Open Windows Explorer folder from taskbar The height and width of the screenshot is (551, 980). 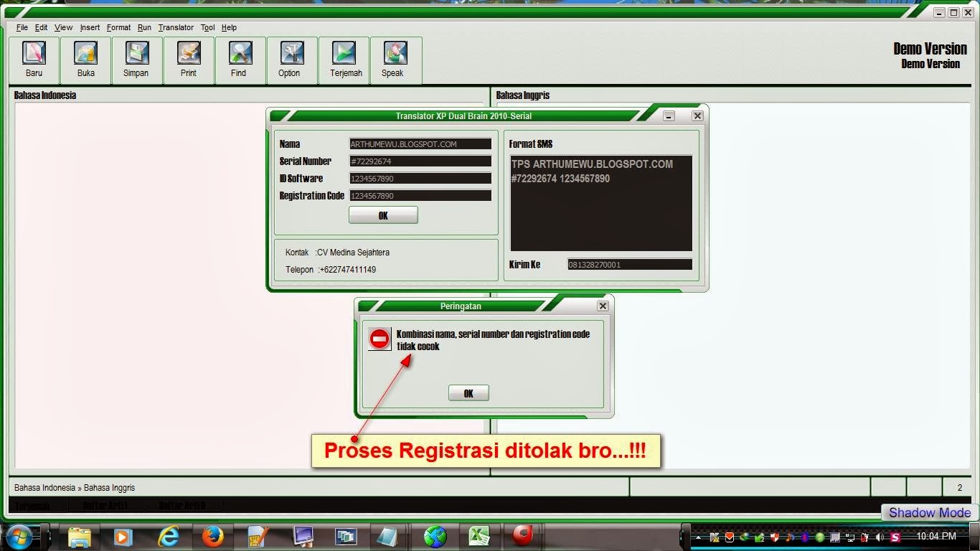click(x=80, y=537)
